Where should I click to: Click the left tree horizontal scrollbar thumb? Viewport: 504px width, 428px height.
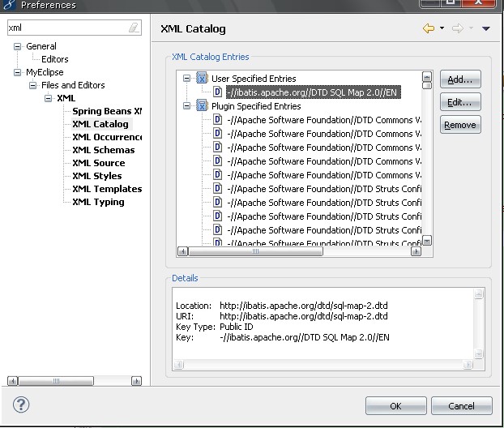(56, 381)
